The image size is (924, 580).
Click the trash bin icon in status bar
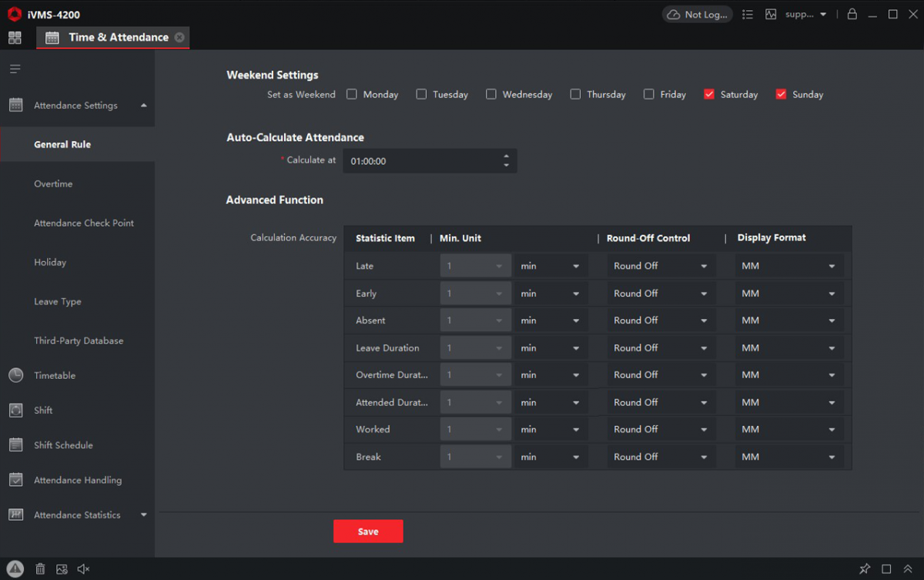pos(40,569)
